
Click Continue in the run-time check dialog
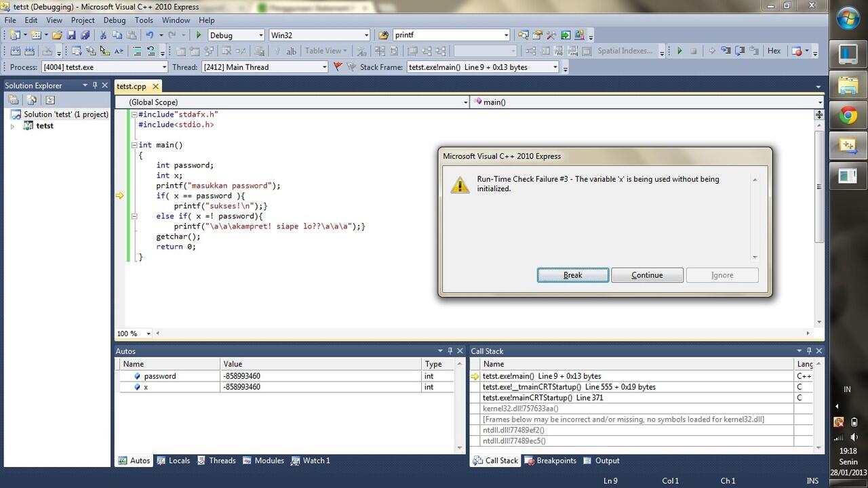(x=647, y=274)
